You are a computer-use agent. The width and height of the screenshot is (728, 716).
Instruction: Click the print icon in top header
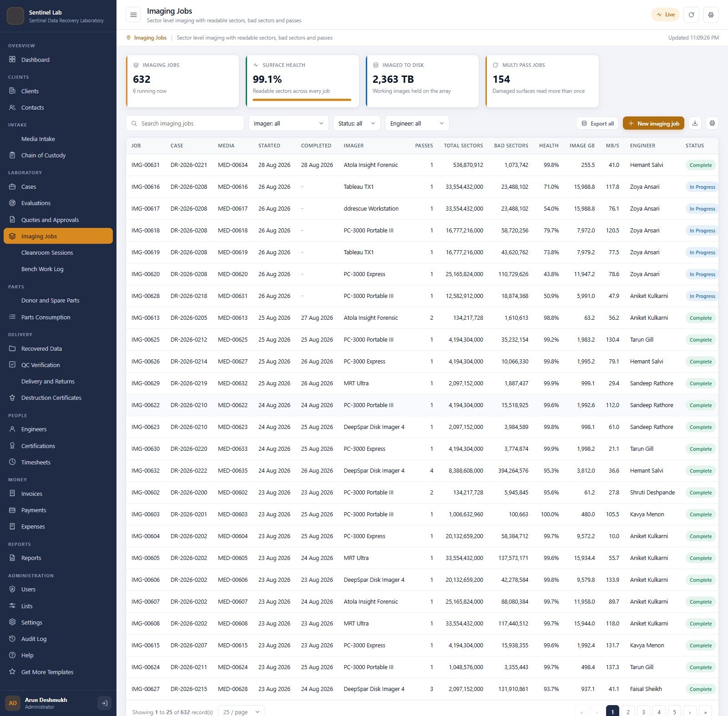[711, 15]
